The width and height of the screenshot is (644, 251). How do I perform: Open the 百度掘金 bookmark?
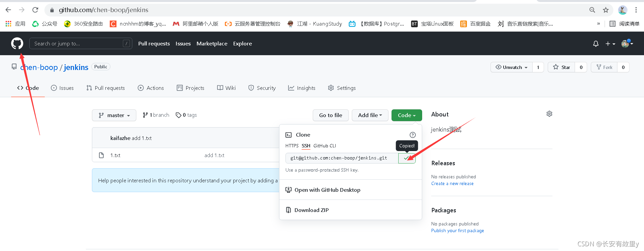[x=475, y=24]
